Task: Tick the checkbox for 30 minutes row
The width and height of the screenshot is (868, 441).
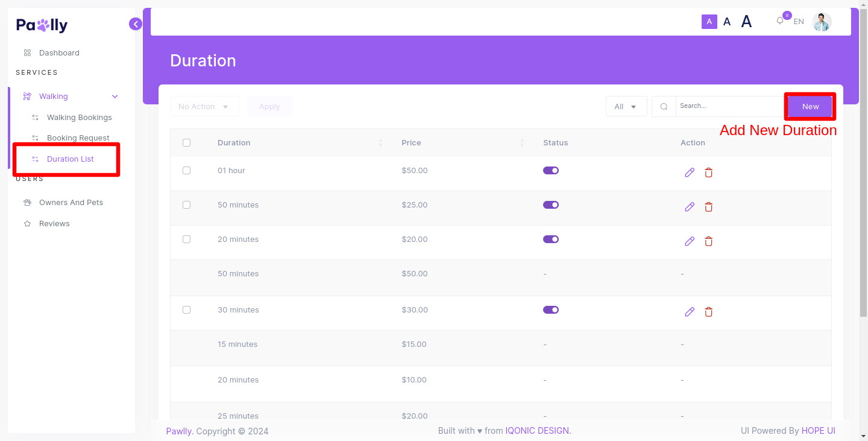Action: click(186, 309)
